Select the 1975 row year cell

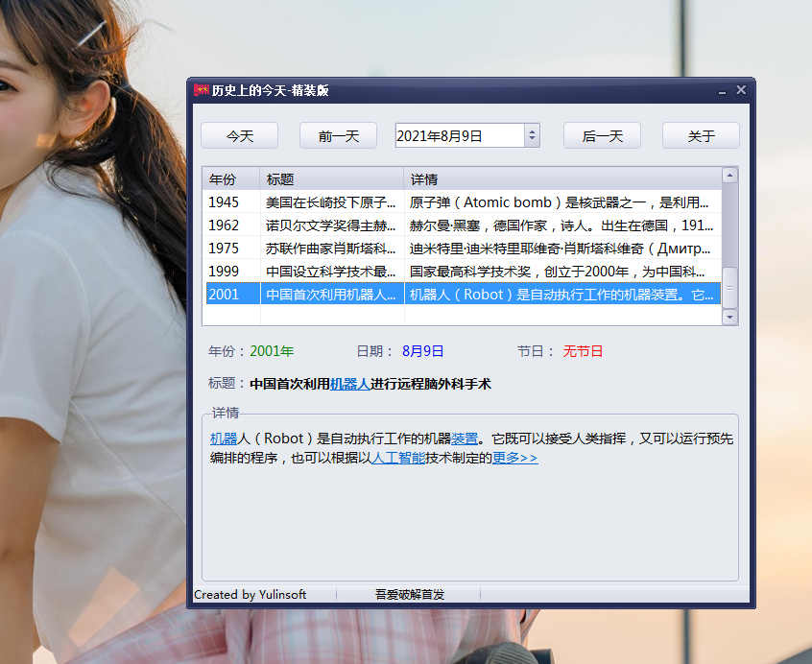[x=224, y=249]
